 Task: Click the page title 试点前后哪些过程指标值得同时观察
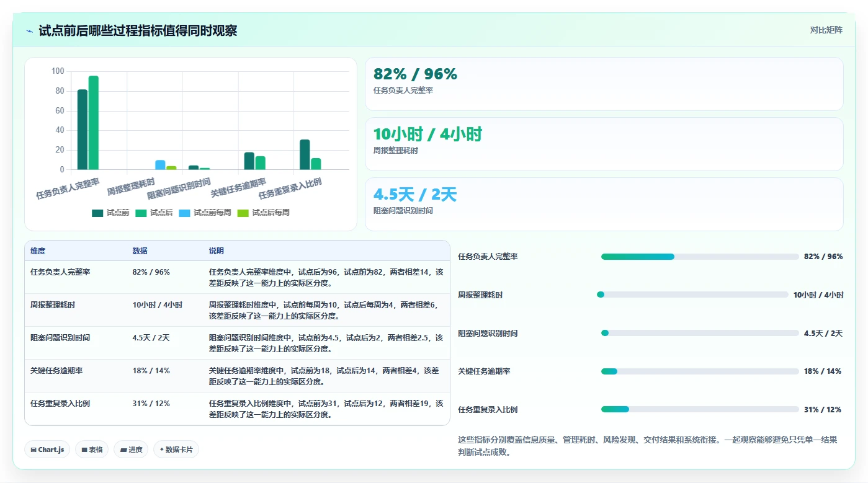click(x=138, y=31)
